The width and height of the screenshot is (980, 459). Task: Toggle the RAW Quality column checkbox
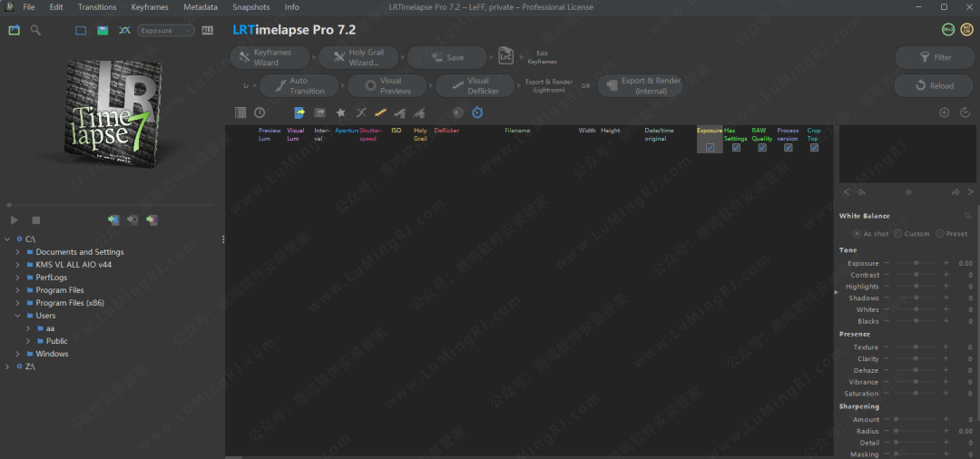coord(762,148)
